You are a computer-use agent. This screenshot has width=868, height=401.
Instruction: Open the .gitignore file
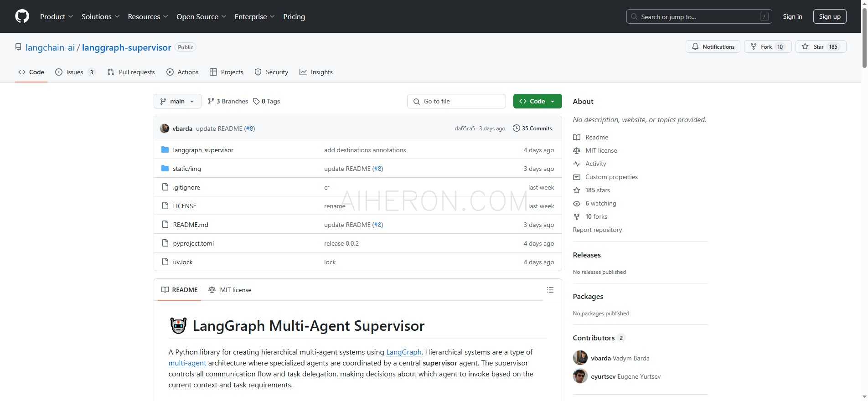click(x=186, y=187)
